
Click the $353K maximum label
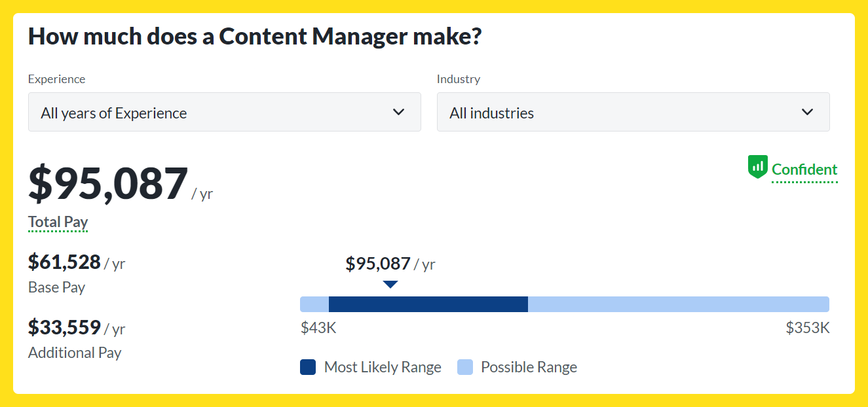pos(808,328)
